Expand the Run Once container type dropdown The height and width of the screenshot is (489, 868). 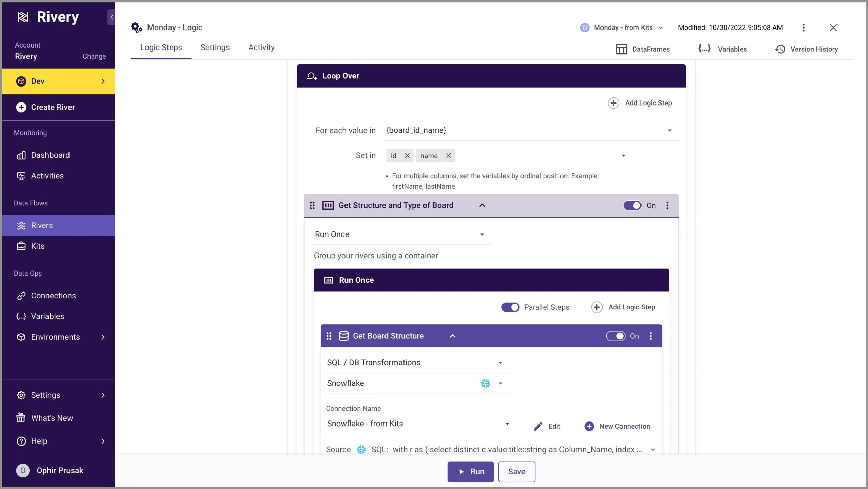coord(482,234)
